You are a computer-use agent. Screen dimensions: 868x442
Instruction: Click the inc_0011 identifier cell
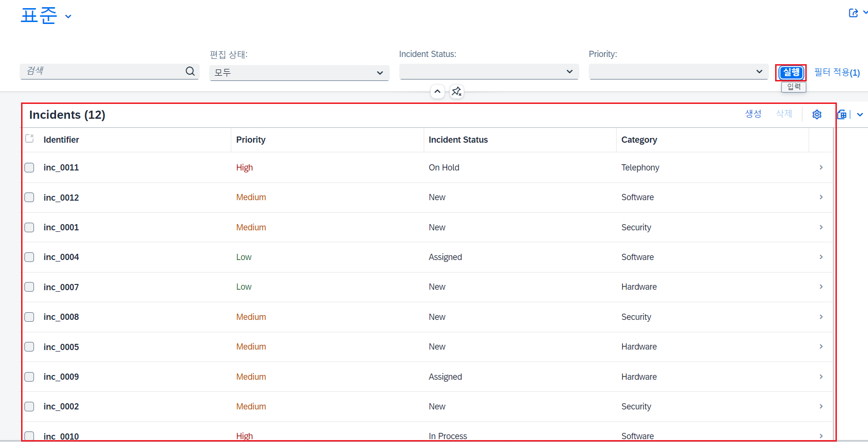61,168
